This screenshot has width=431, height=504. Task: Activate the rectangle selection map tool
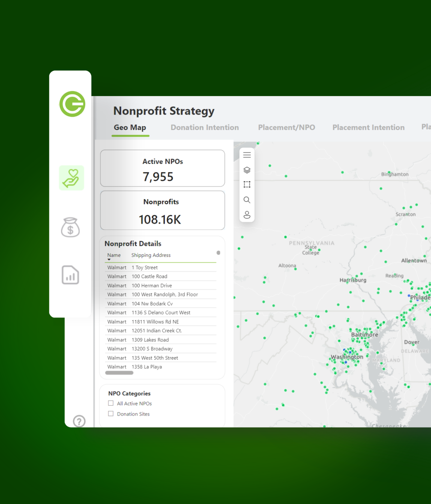click(247, 185)
